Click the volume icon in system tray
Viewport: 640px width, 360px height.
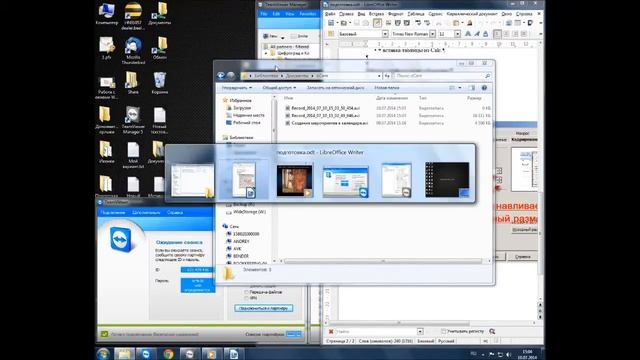coord(509,354)
